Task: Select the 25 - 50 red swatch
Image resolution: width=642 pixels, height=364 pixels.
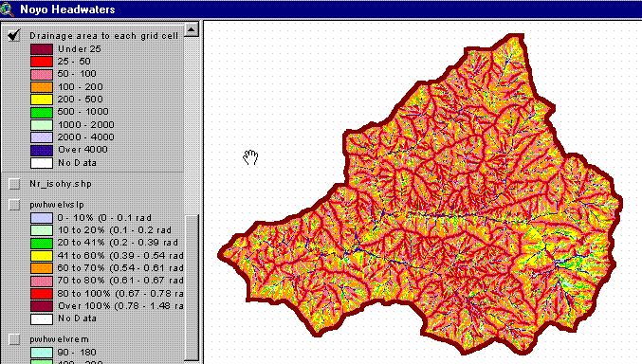Action: (x=42, y=62)
